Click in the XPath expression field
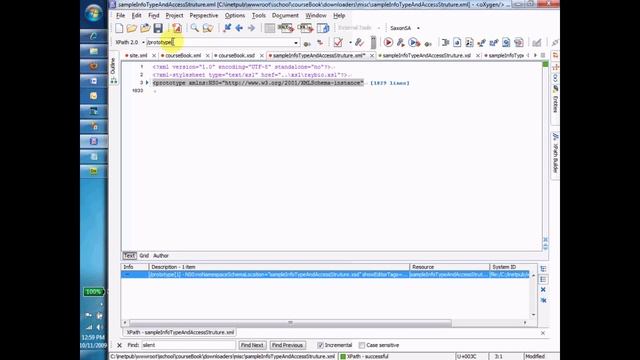 [220, 42]
